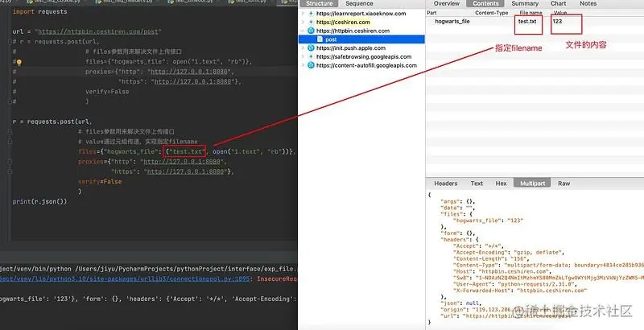
Task: Click the globe icon beside https://content-autofill.googleapis.com
Action: [x=311, y=65]
